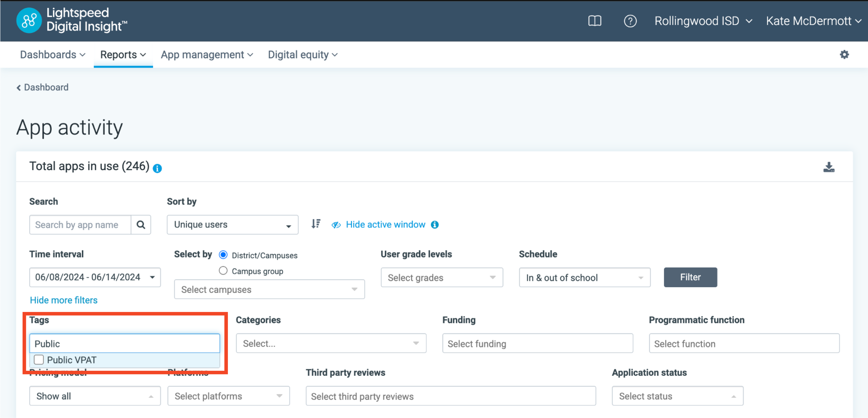Click the Hide more filters link

pos(63,300)
